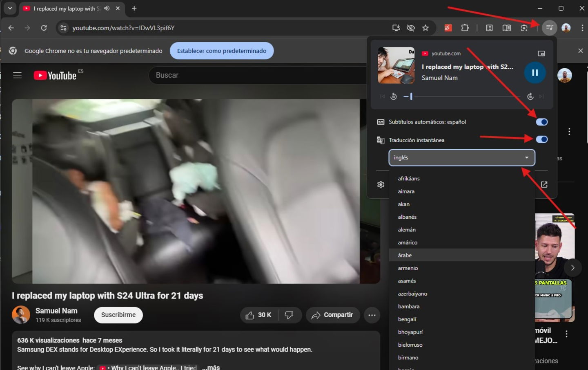
Task: Select armenio in the language list
Action: click(462, 268)
